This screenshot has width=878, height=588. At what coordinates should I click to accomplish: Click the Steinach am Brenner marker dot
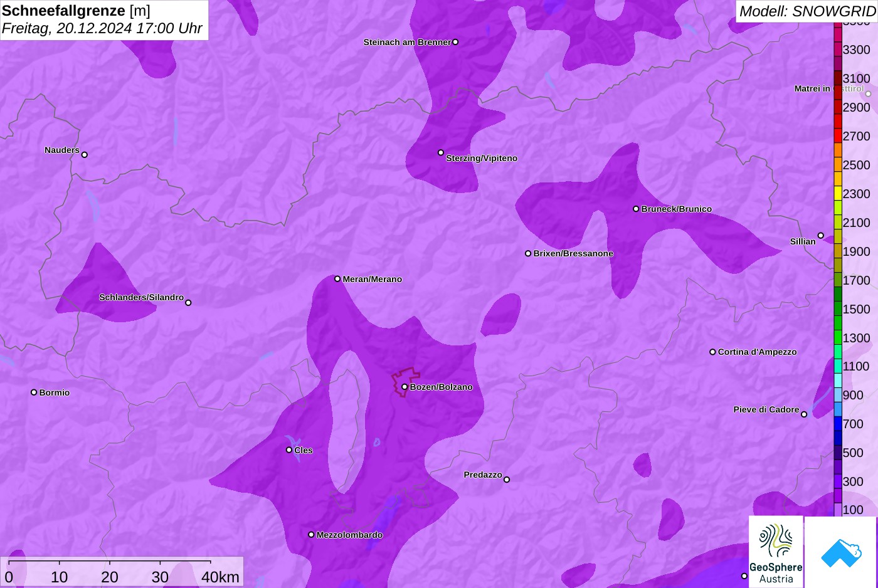click(x=455, y=42)
